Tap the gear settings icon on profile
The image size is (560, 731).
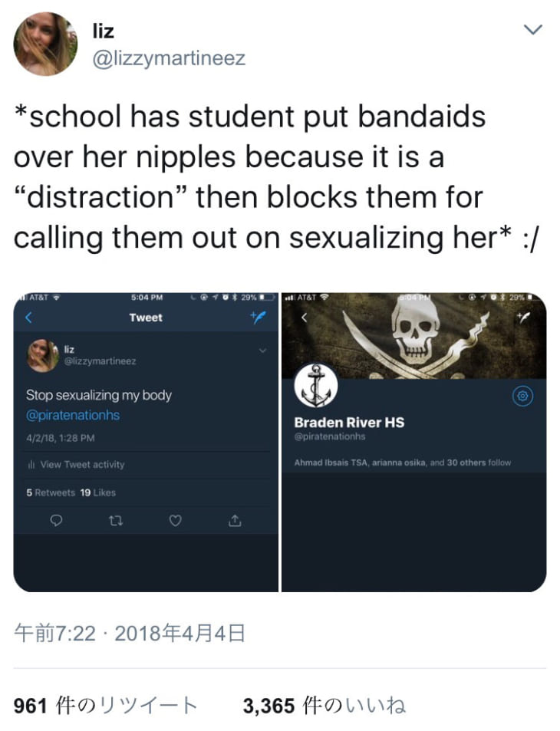[522, 396]
